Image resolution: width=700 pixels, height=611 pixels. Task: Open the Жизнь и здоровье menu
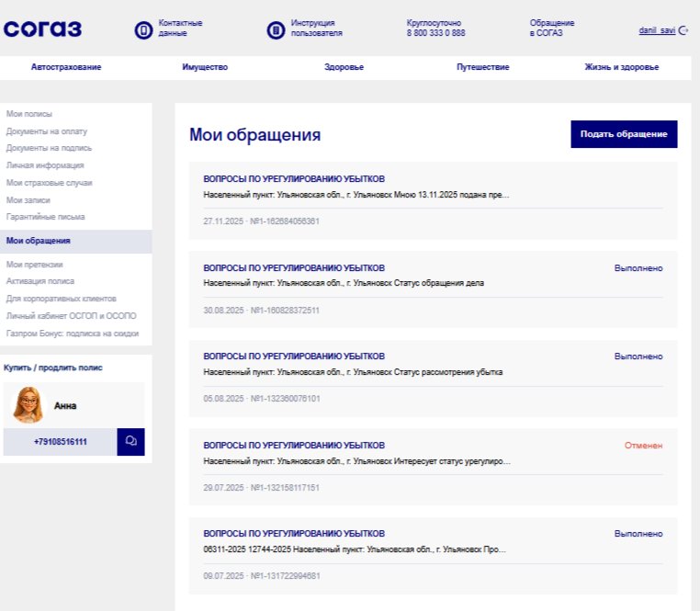coord(620,67)
